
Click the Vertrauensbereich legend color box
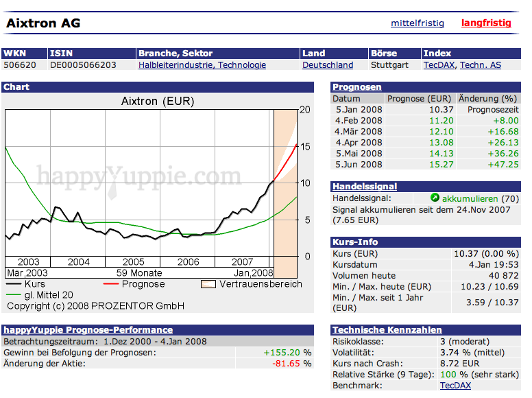[208, 284]
